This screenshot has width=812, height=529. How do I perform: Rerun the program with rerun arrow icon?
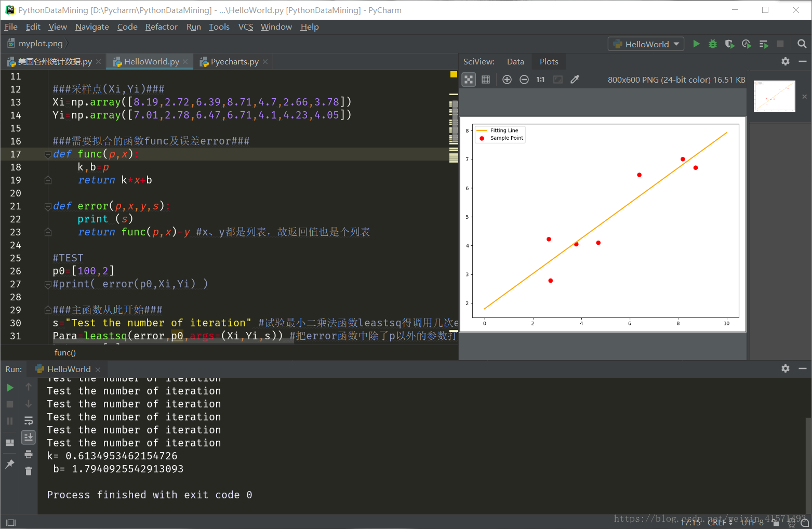click(x=10, y=387)
